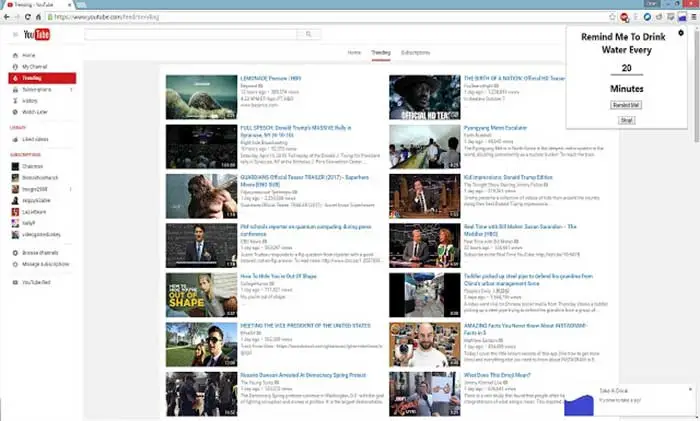Click the browser address bar URL

(x=106, y=17)
